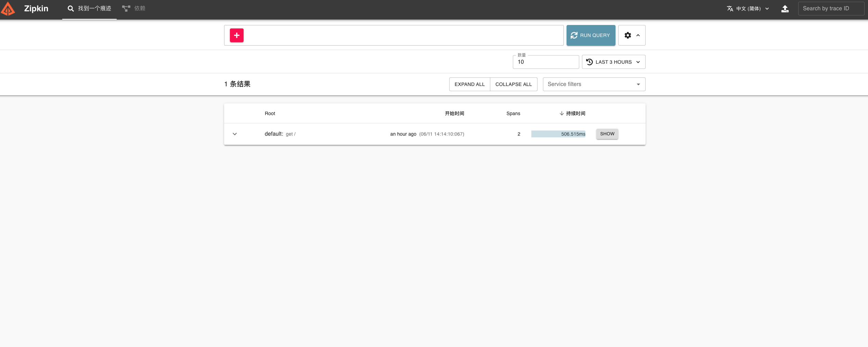
Task: Sort by 持续时间 duration column header
Action: click(575, 113)
